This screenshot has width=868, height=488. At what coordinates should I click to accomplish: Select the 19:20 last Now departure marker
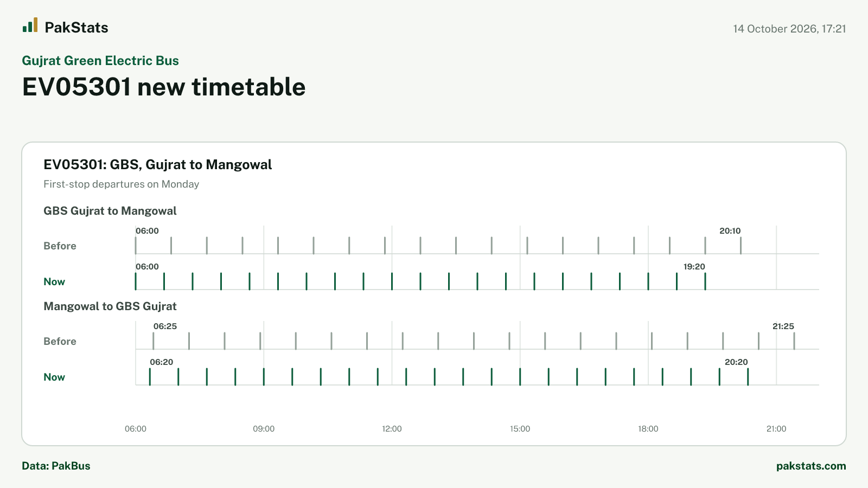[705, 281]
